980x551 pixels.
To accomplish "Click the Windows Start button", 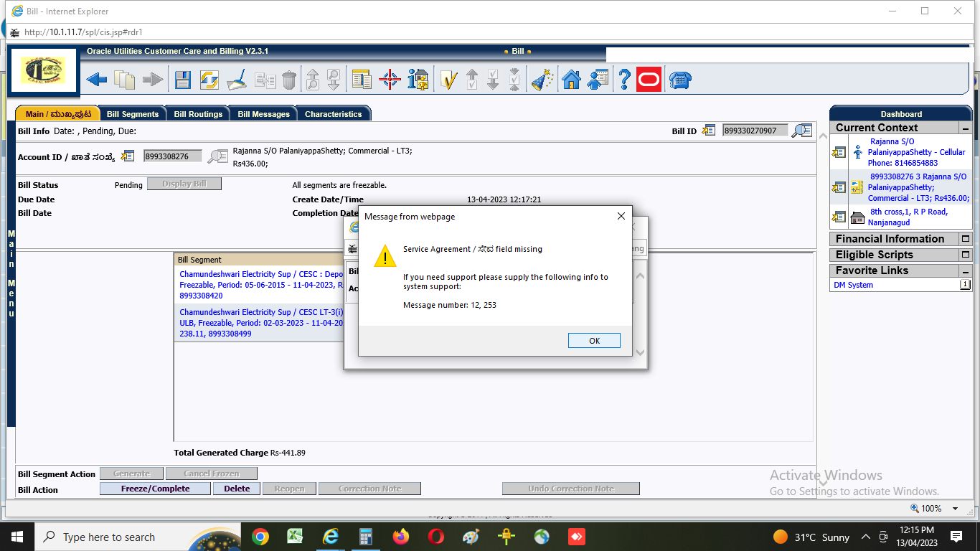I will coord(17,537).
